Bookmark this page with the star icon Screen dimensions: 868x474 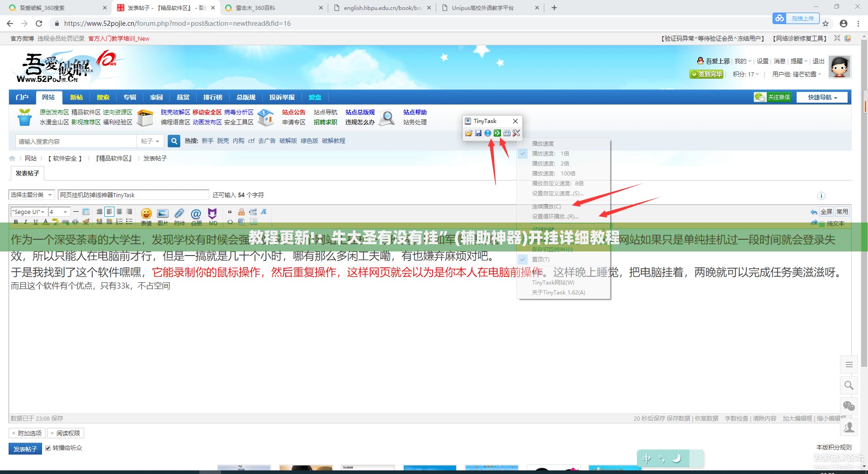point(826,24)
